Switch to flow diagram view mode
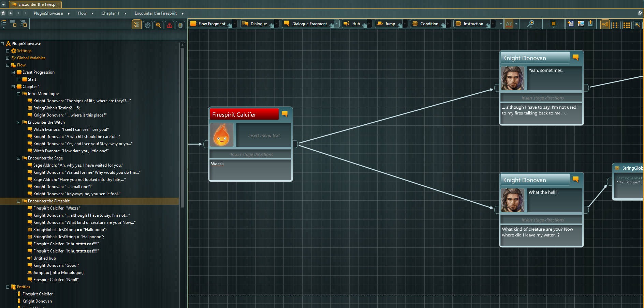The width and height of the screenshot is (644, 308). tap(605, 25)
